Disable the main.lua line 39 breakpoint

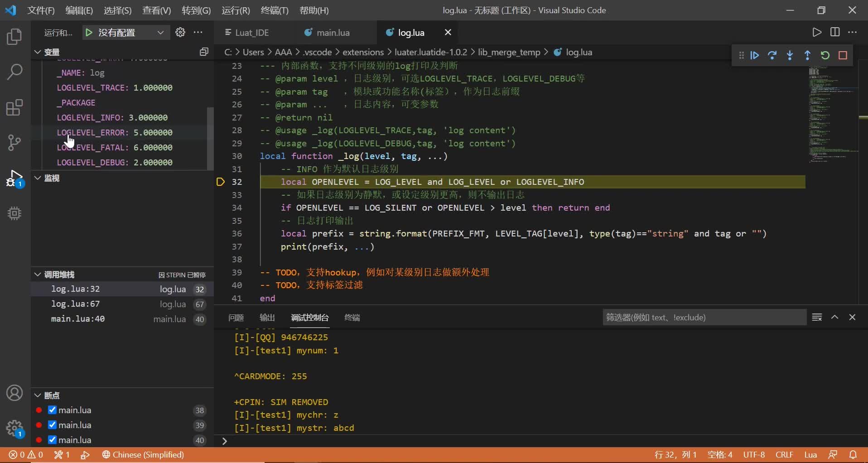53,425
